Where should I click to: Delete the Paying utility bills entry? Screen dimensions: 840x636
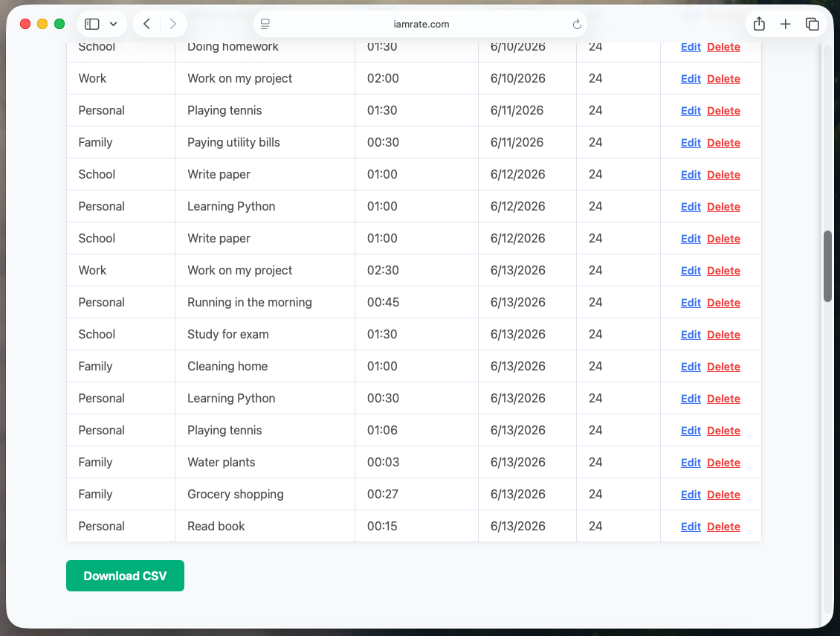coord(724,143)
